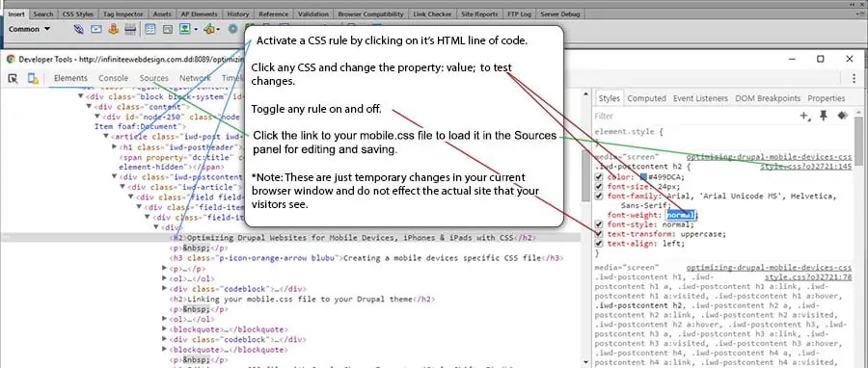This screenshot has height=368, width=868.
Task: Collapse the div class="content" node
Action: click(x=89, y=107)
